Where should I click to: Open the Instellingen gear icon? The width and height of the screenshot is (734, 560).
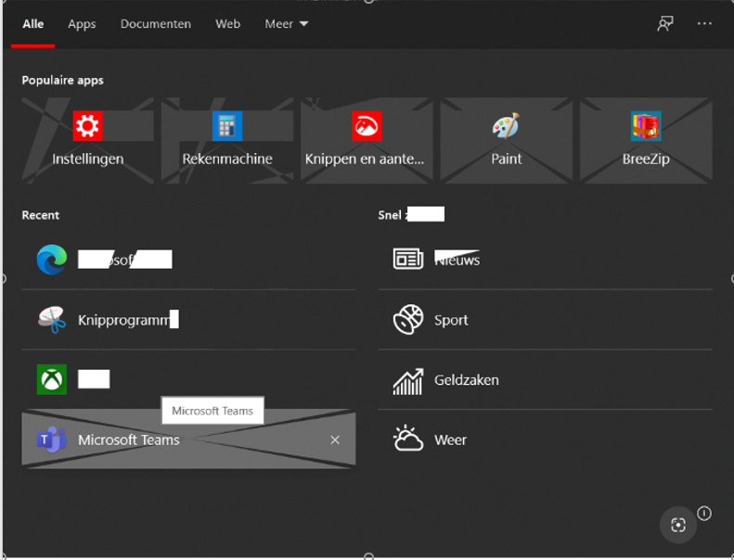click(87, 126)
